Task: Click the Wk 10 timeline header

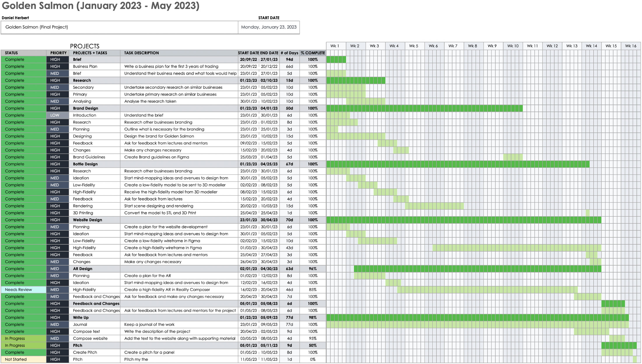Action: coord(513,46)
